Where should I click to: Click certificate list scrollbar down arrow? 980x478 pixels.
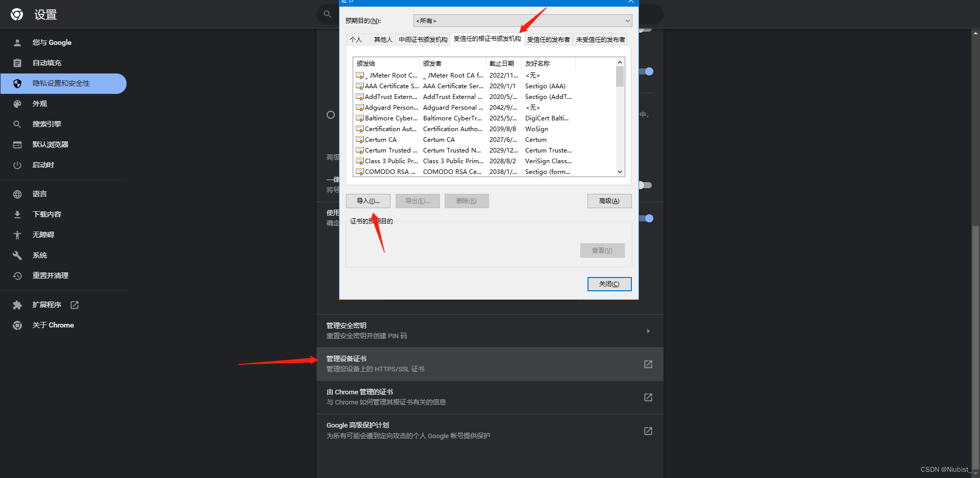click(x=620, y=172)
